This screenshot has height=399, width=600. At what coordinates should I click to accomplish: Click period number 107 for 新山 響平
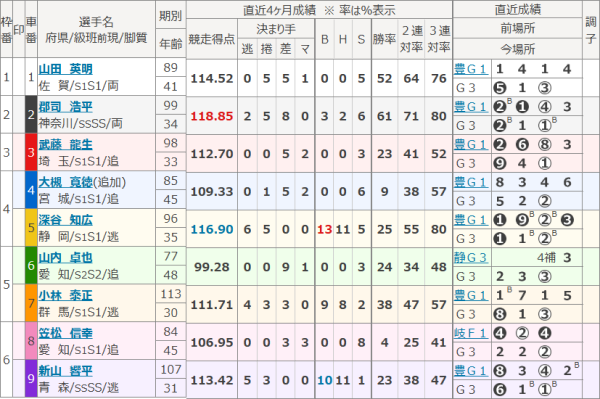171,370
